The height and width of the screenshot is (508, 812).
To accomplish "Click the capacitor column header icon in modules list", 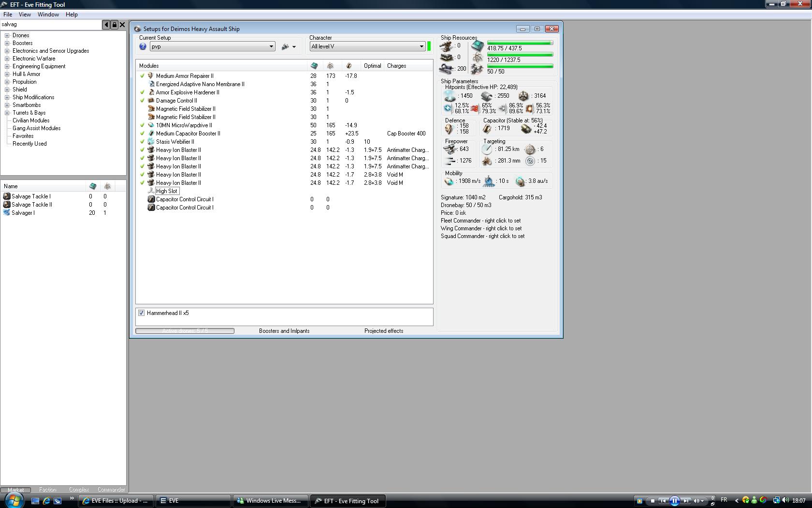I will pos(349,66).
